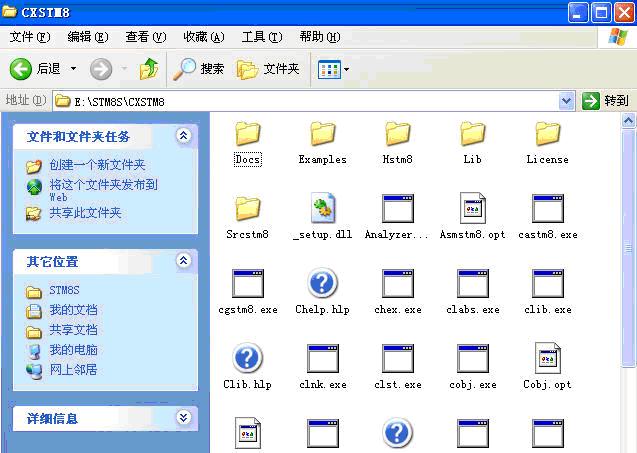Click the vertical scrollbar thumb
Viewport: 637px width, 453px height.
click(628, 248)
